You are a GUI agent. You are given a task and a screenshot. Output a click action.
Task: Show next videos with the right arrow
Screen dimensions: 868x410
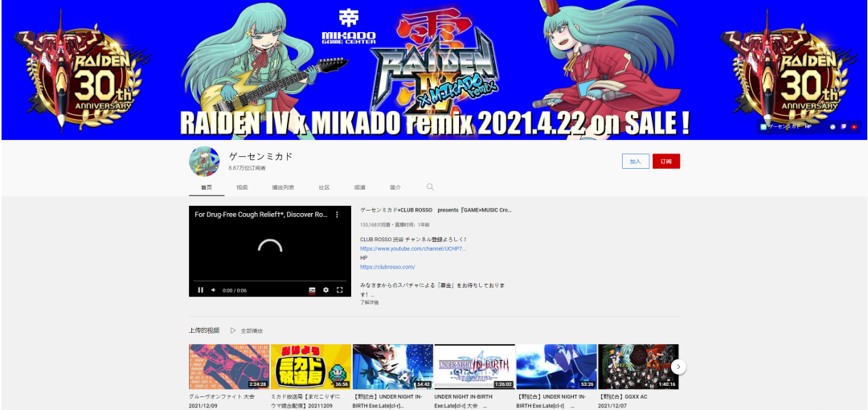click(678, 367)
